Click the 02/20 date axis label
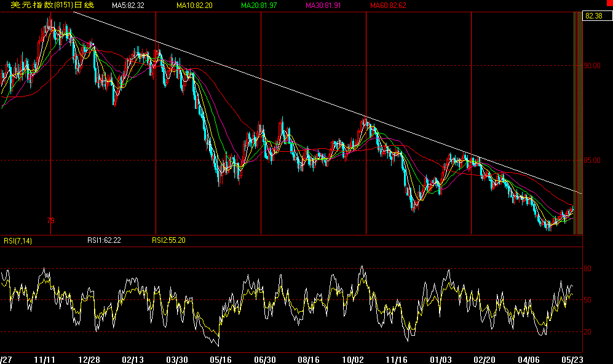The width and height of the screenshot is (613, 364). click(484, 360)
